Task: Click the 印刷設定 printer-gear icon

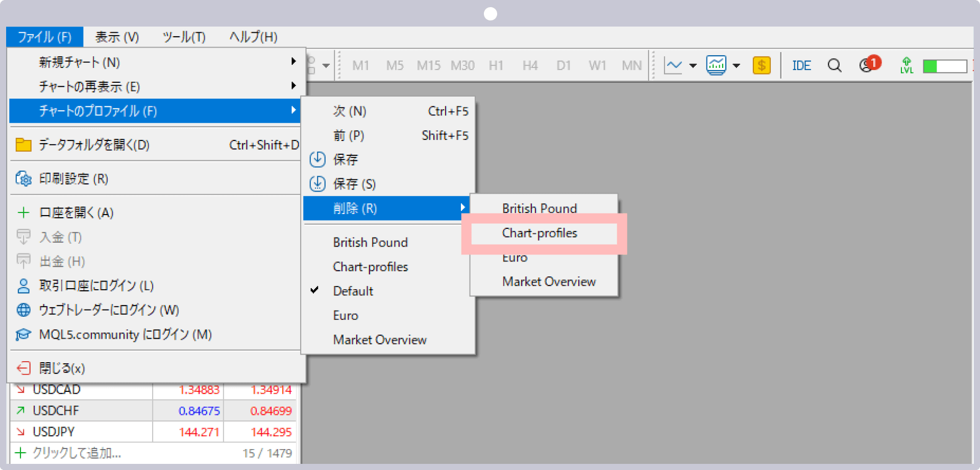Action: point(23,179)
